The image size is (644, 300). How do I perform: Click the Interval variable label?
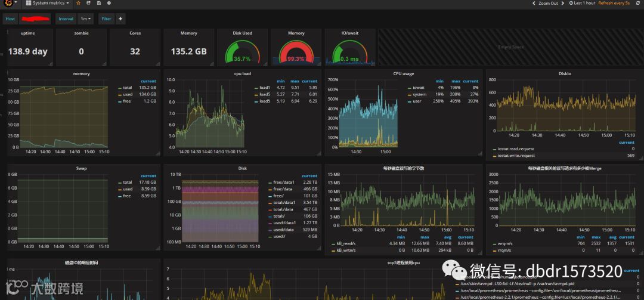pyautogui.click(x=66, y=19)
